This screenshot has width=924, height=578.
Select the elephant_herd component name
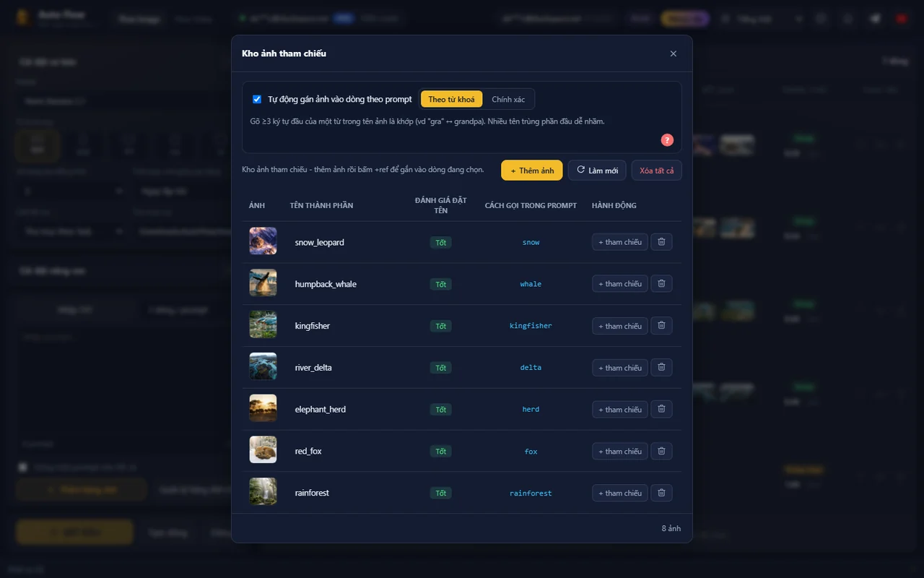pos(321,409)
